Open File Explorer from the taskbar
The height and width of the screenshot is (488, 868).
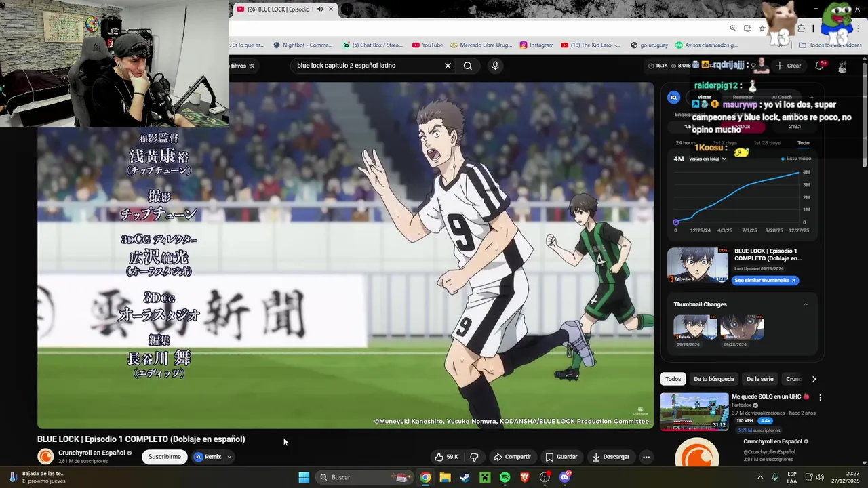pos(445,477)
